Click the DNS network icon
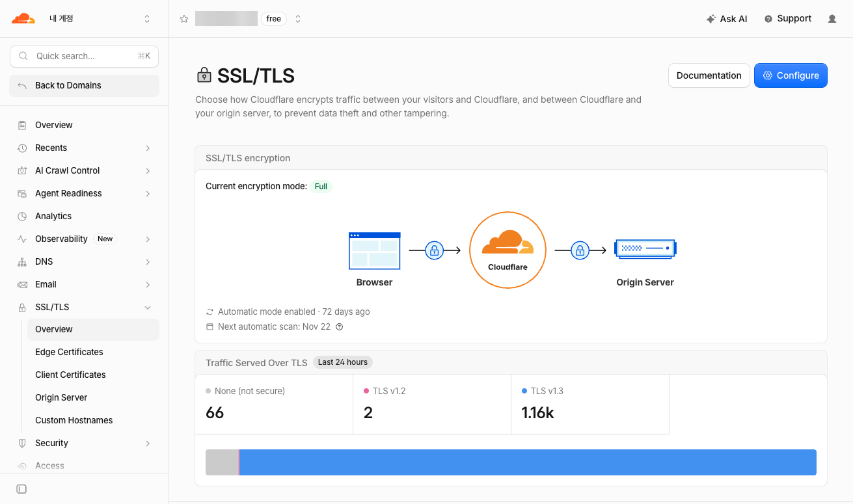 coord(22,261)
